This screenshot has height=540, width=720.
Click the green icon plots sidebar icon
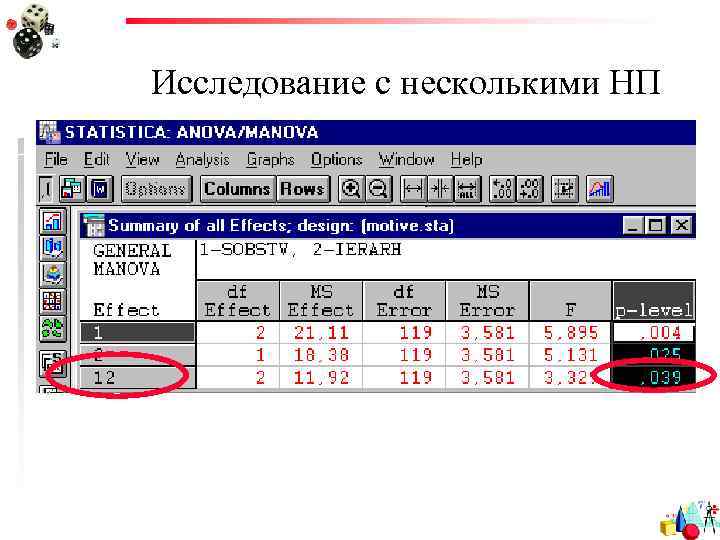[x=53, y=328]
